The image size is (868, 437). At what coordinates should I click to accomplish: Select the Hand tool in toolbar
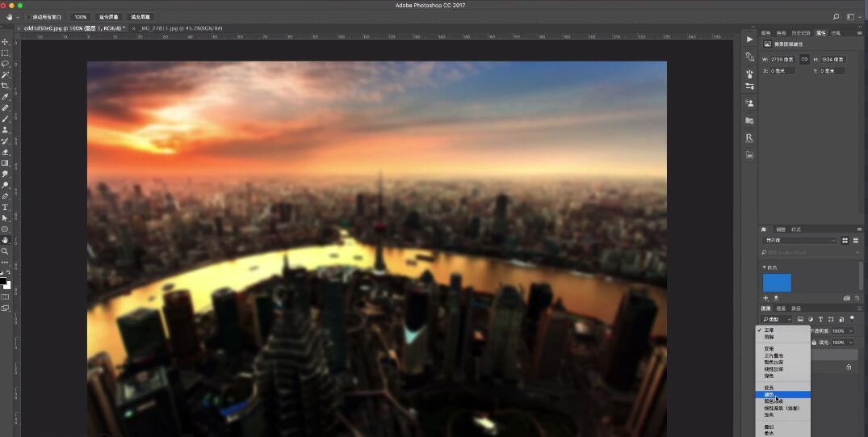click(6, 241)
